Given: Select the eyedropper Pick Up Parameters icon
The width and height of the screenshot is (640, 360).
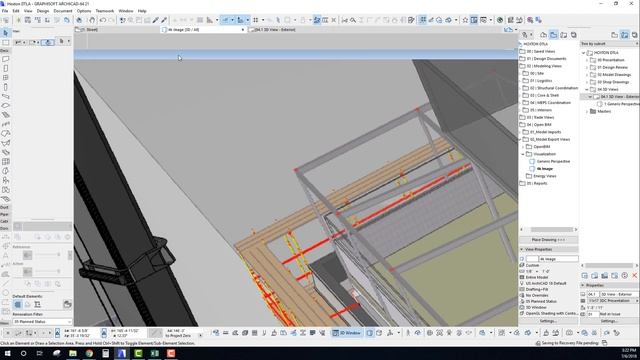Looking at the screenshot, I should (156, 20).
